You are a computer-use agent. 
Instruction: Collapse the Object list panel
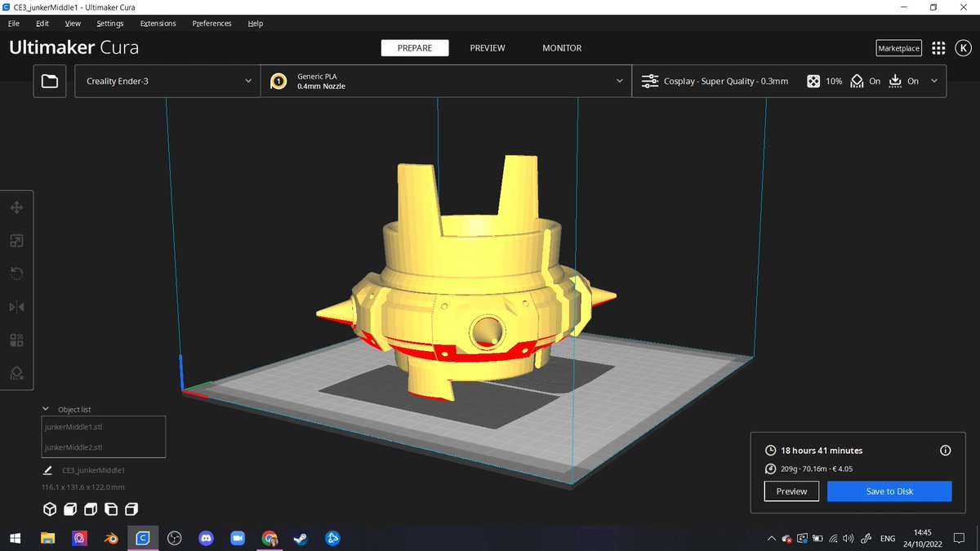coord(46,409)
